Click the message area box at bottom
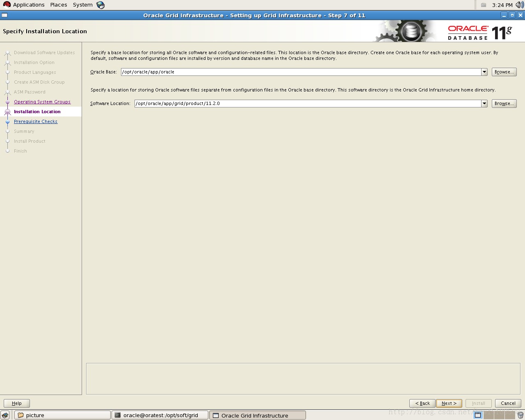 click(303, 379)
